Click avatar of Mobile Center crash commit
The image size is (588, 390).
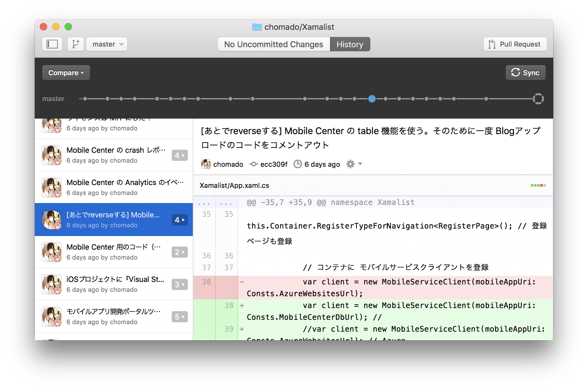pyautogui.click(x=52, y=155)
